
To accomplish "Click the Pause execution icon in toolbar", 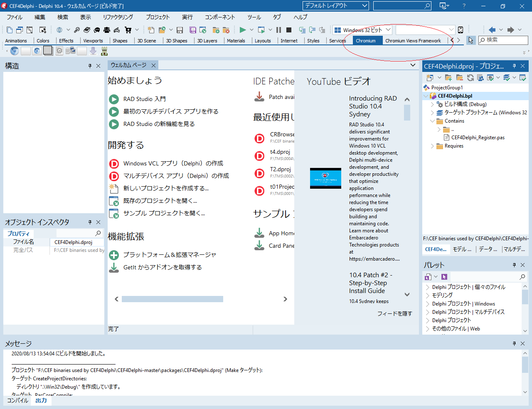I will coord(278,30).
